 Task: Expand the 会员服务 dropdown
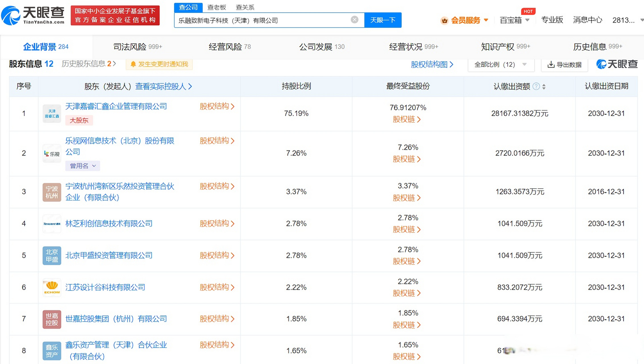pyautogui.click(x=486, y=20)
